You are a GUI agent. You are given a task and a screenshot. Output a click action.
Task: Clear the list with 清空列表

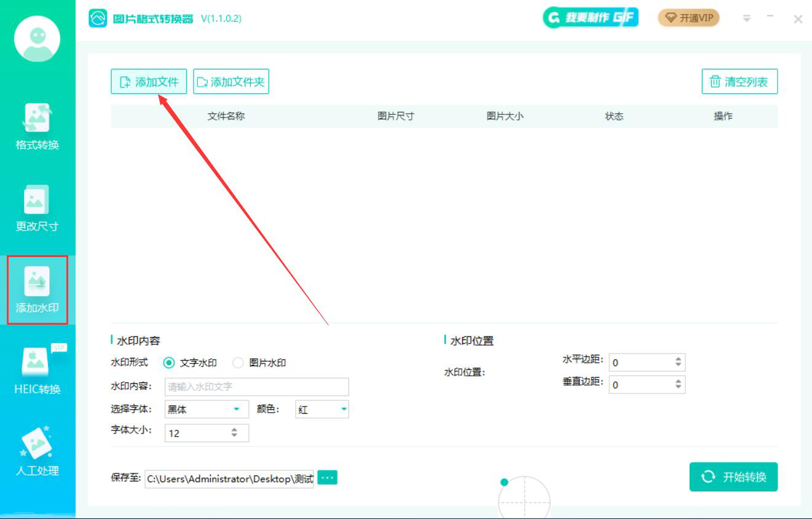pos(739,82)
